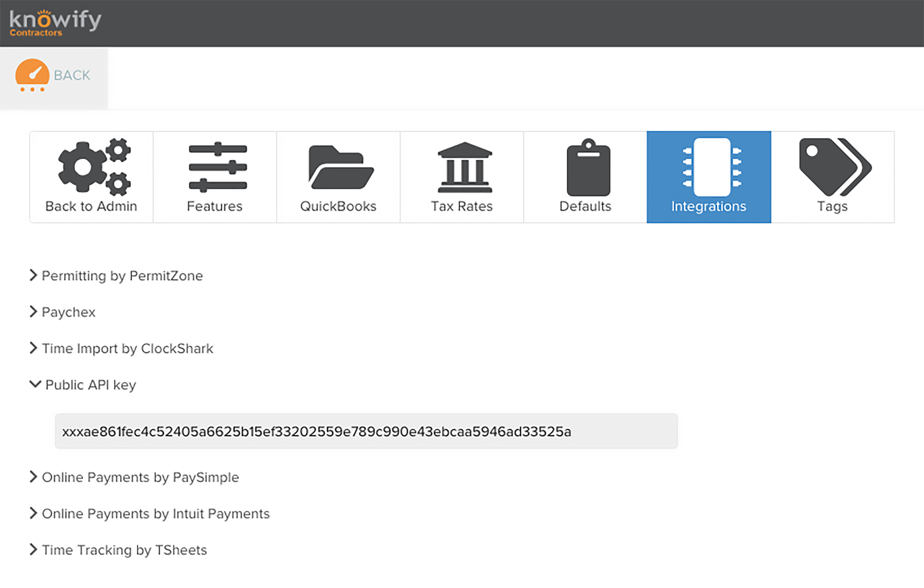Click the Paychex section title
The image size is (924, 588).
[69, 313]
